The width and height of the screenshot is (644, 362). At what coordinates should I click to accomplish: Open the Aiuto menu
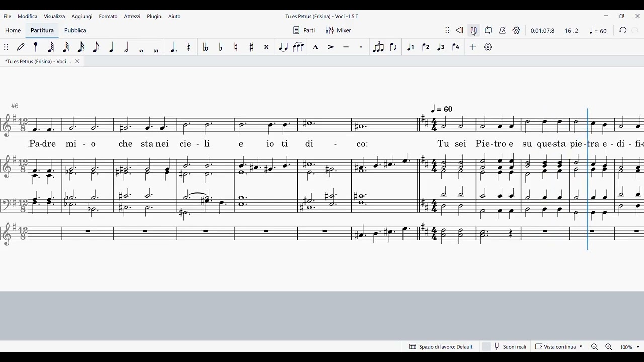(174, 16)
